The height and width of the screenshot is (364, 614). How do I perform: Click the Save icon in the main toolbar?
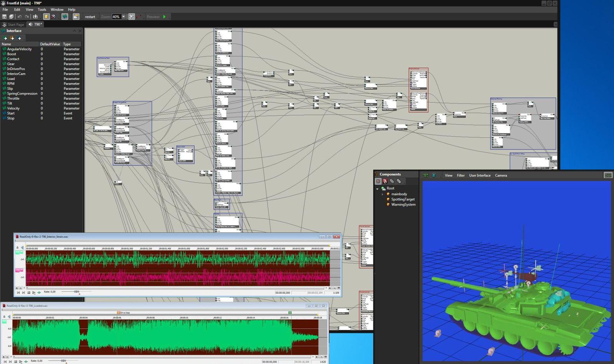pos(4,16)
